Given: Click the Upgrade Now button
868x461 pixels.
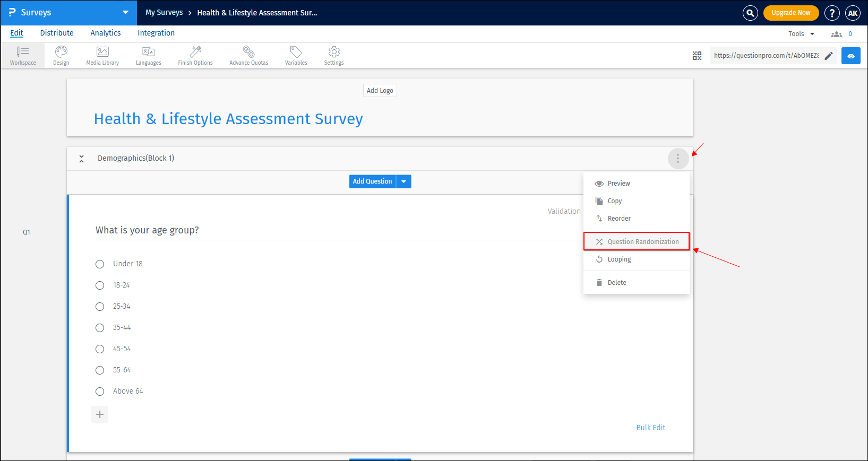Looking at the screenshot, I should 791,13.
